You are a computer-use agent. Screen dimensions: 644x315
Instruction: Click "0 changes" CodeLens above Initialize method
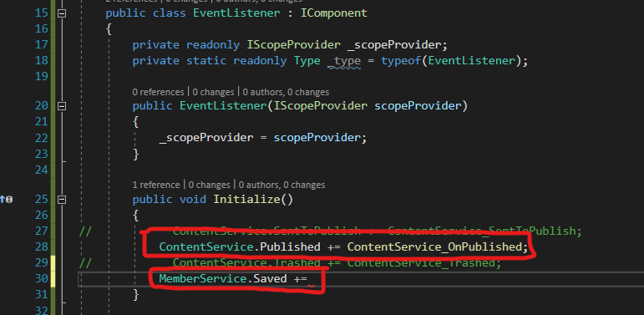pos(209,185)
